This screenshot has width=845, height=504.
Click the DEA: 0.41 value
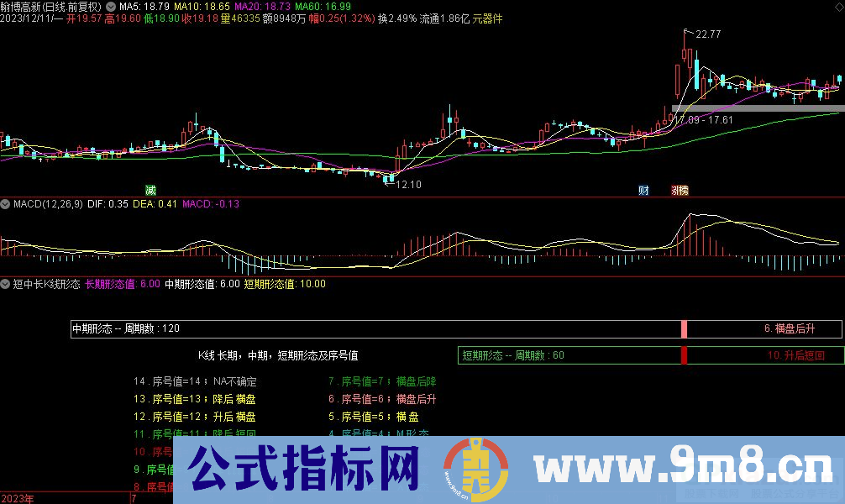(x=155, y=204)
